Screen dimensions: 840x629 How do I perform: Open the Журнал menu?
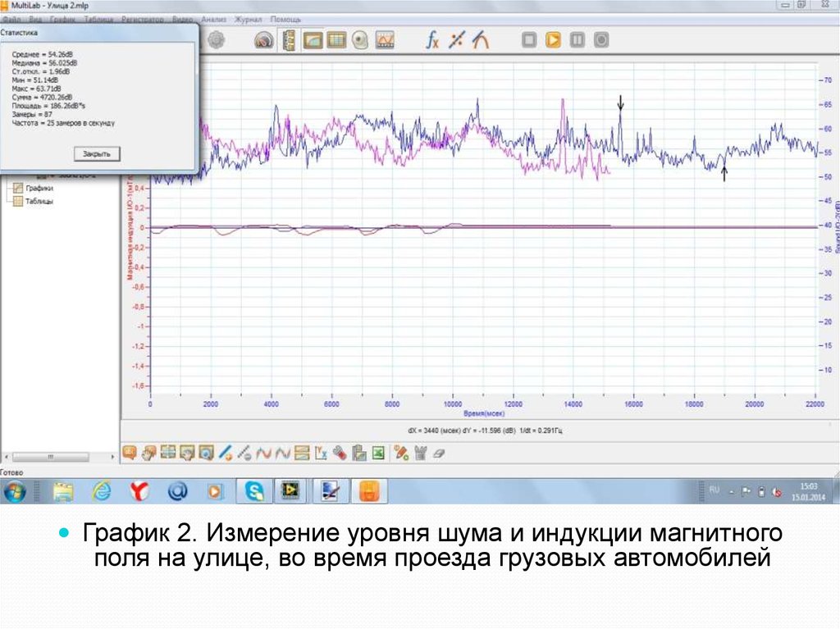[x=247, y=18]
